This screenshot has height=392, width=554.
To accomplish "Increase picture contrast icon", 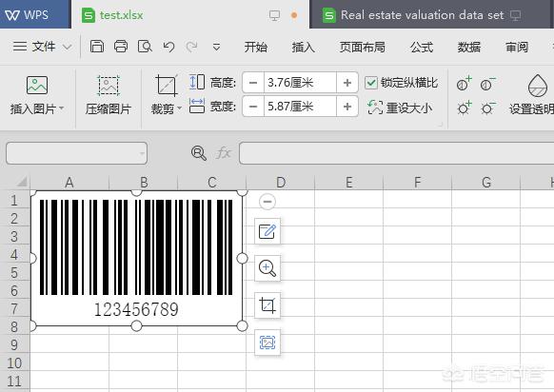I will 464,84.
